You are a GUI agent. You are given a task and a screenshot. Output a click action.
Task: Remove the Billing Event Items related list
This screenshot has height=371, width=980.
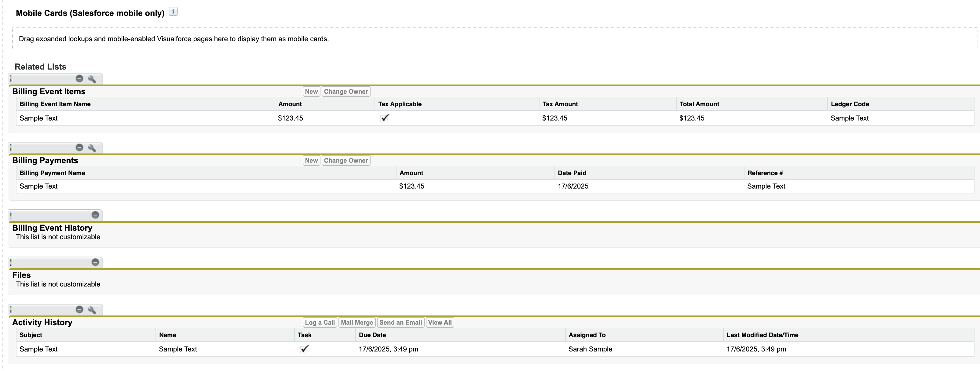click(x=79, y=79)
